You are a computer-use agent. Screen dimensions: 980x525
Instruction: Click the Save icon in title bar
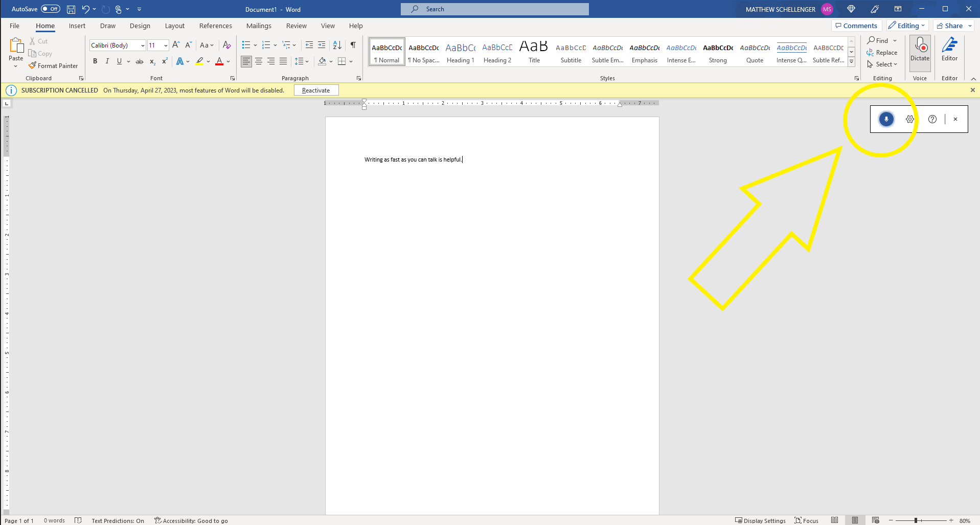tap(71, 9)
